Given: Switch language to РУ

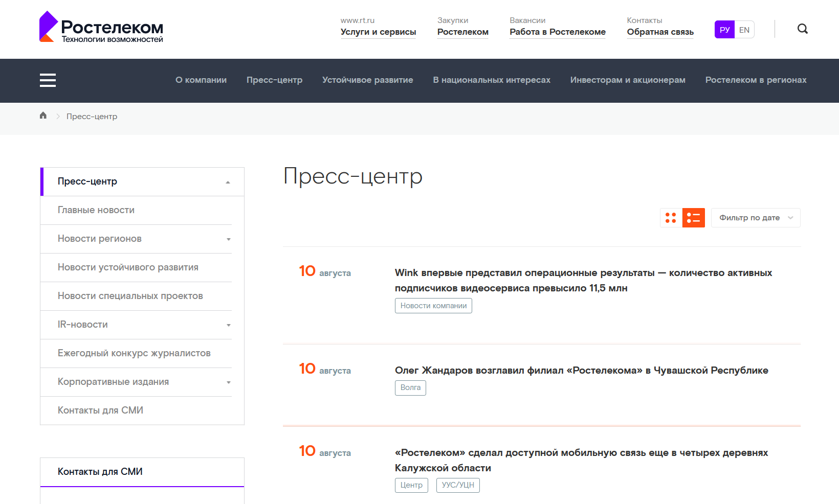Looking at the screenshot, I should 724,30.
